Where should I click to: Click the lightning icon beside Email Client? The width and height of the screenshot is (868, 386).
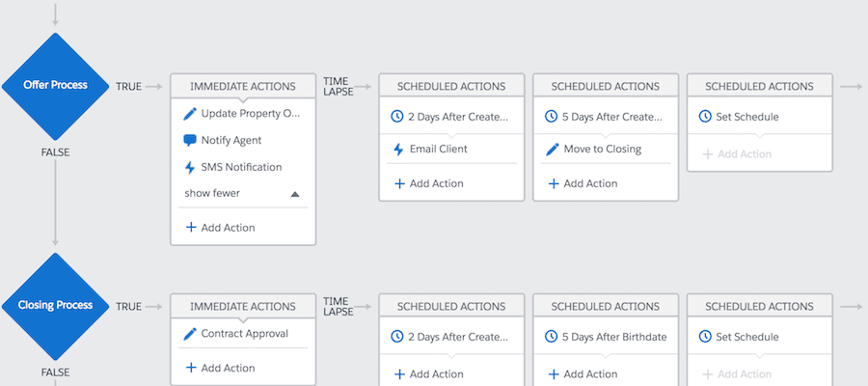point(398,150)
